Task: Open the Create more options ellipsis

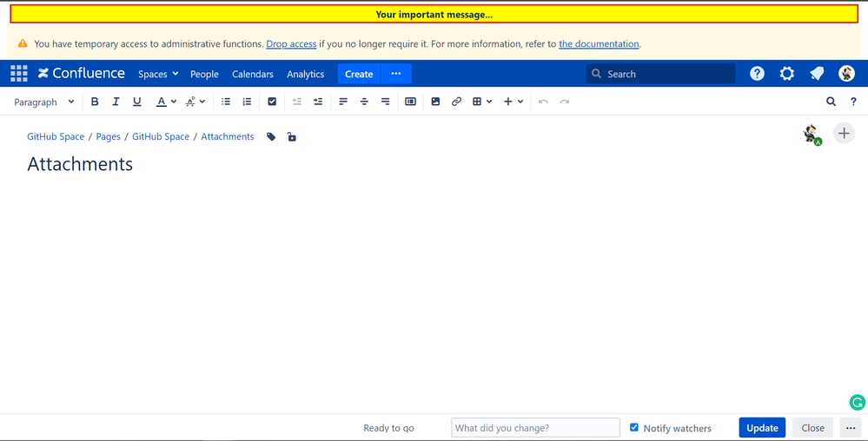Action: pyautogui.click(x=396, y=74)
